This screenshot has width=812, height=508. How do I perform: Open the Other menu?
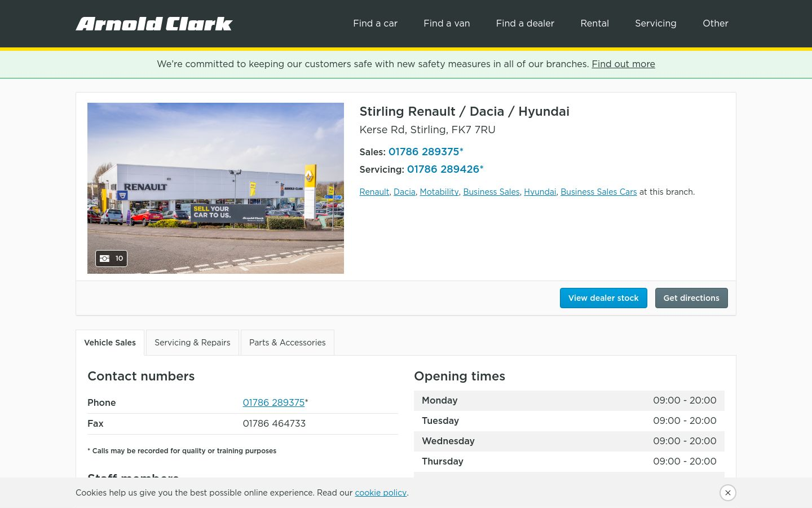(x=715, y=24)
